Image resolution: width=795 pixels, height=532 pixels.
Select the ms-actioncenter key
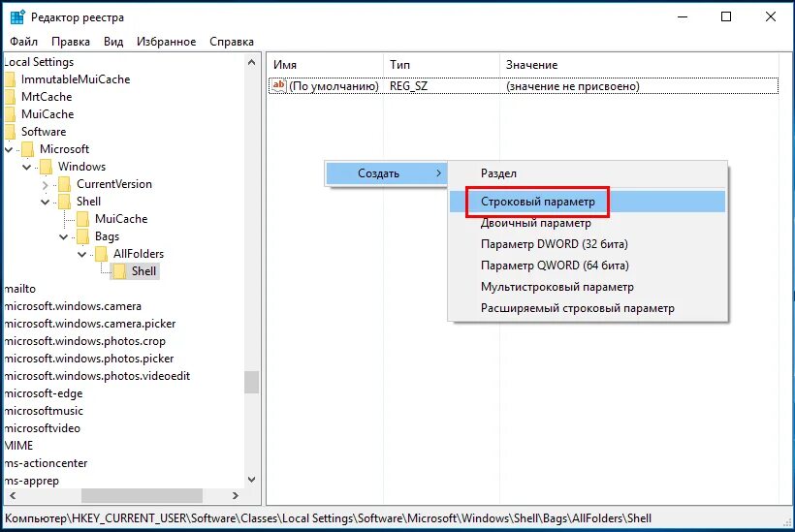(47, 463)
